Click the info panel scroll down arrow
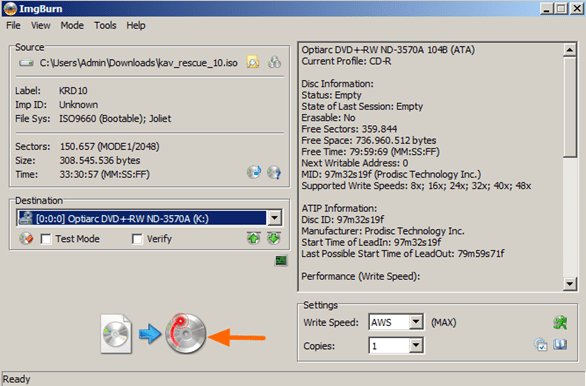 570,284
